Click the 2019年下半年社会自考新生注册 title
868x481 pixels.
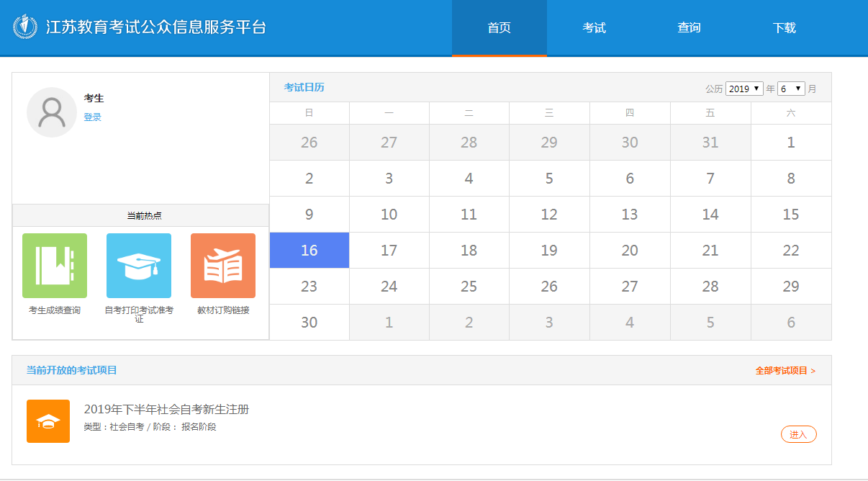click(166, 409)
